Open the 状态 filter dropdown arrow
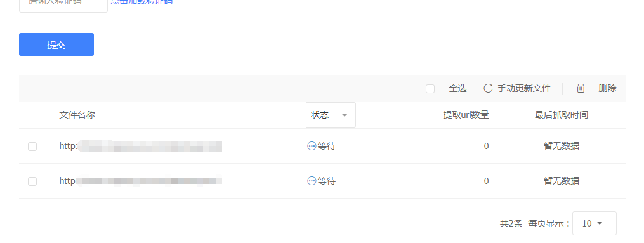 coord(345,115)
